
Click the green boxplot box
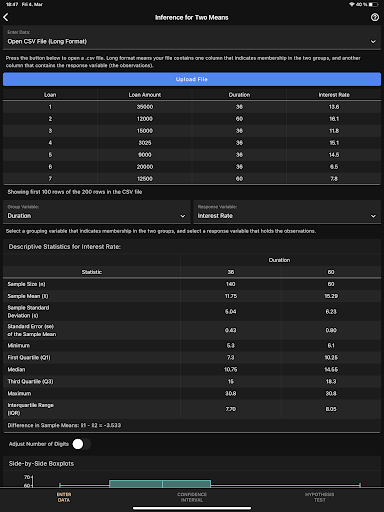coord(160,484)
